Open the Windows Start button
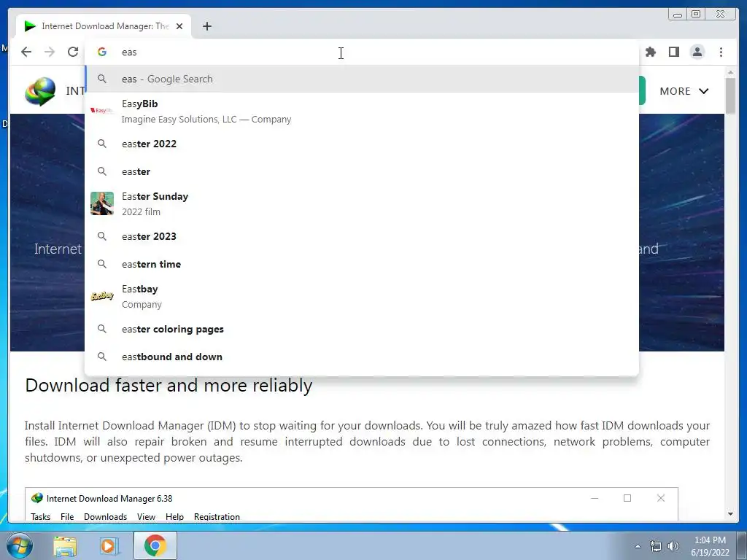The width and height of the screenshot is (747, 560). click(x=20, y=545)
